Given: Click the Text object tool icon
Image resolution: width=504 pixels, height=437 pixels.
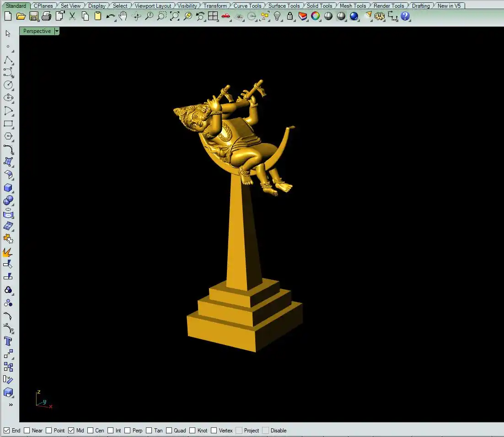Looking at the screenshot, I should click(8, 341).
